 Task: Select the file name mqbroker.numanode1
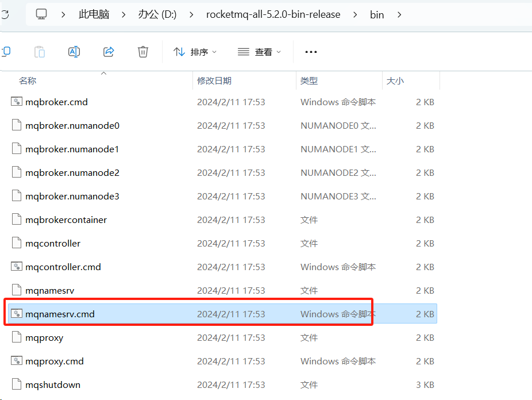tap(72, 149)
